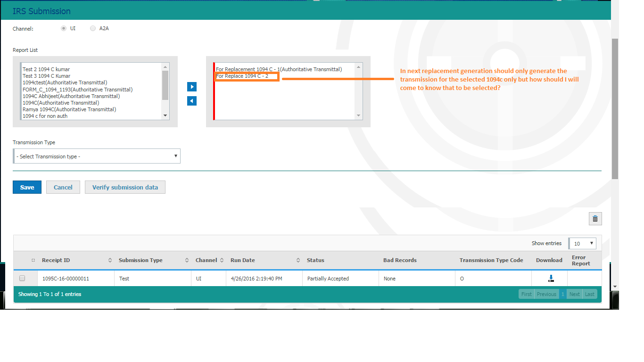Sort by Channel column arrows
644x362 pixels.
(222, 260)
